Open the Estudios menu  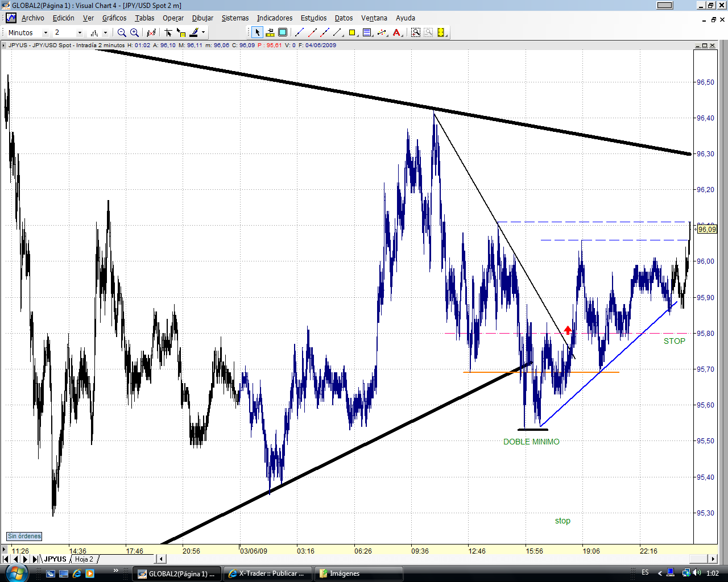(314, 18)
